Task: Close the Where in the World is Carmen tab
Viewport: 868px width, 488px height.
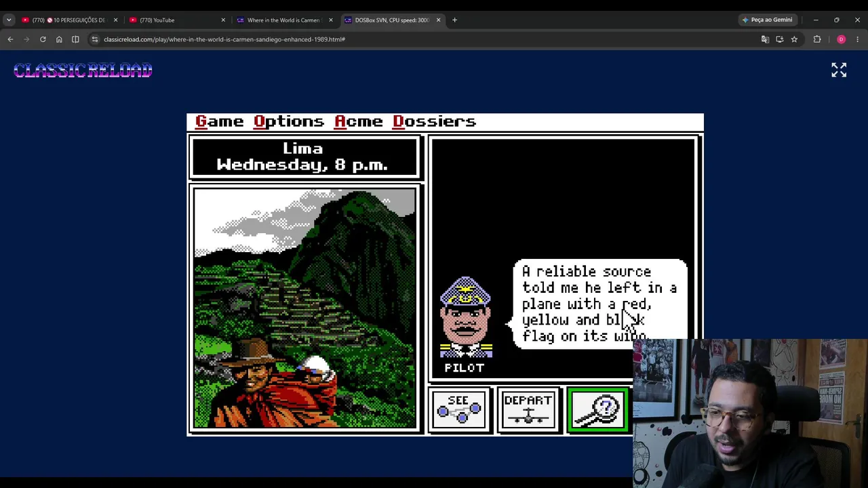Action: click(331, 20)
